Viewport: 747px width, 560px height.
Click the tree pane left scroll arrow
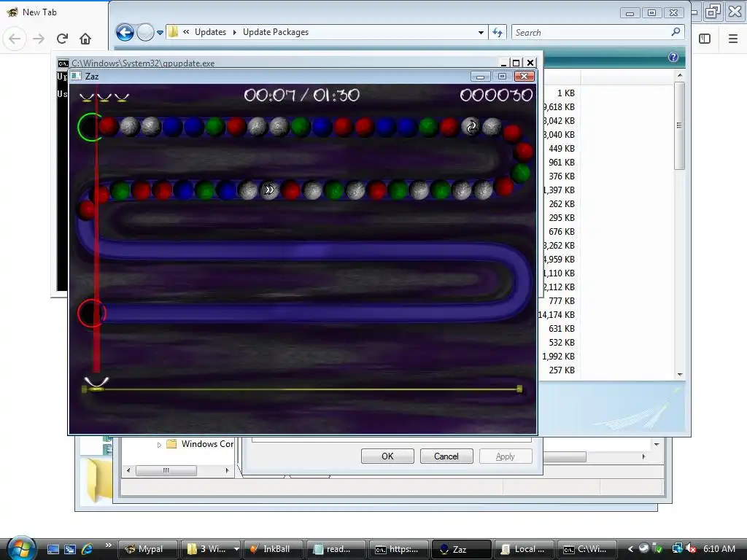128,470
